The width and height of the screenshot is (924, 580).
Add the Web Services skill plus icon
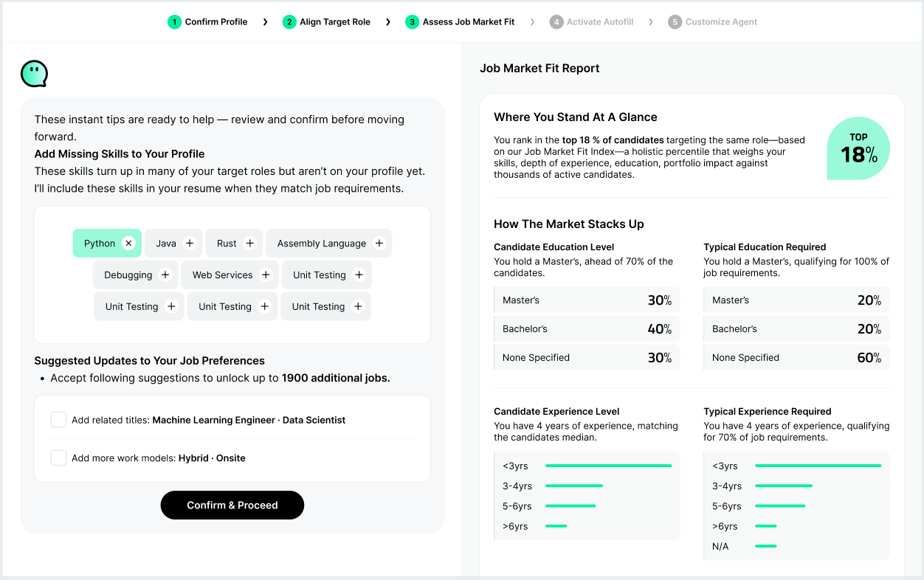(266, 275)
